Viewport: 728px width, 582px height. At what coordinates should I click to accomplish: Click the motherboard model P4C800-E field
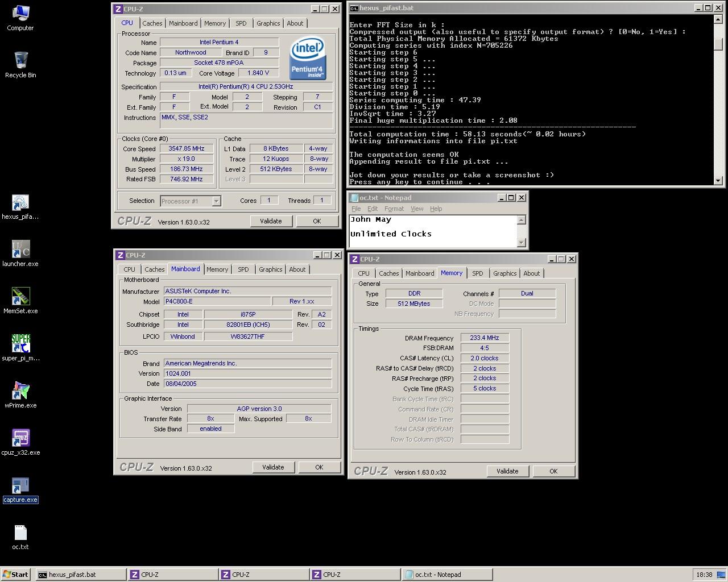pyautogui.click(x=217, y=301)
